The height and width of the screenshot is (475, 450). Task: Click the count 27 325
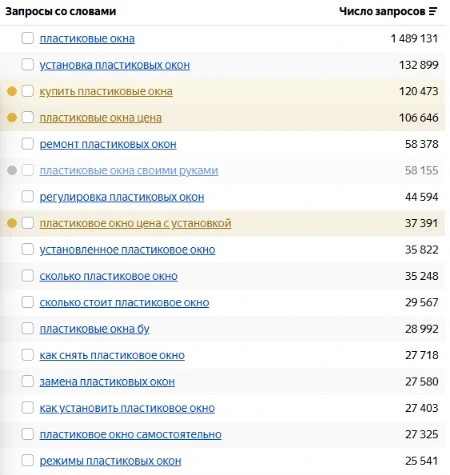[x=422, y=435]
